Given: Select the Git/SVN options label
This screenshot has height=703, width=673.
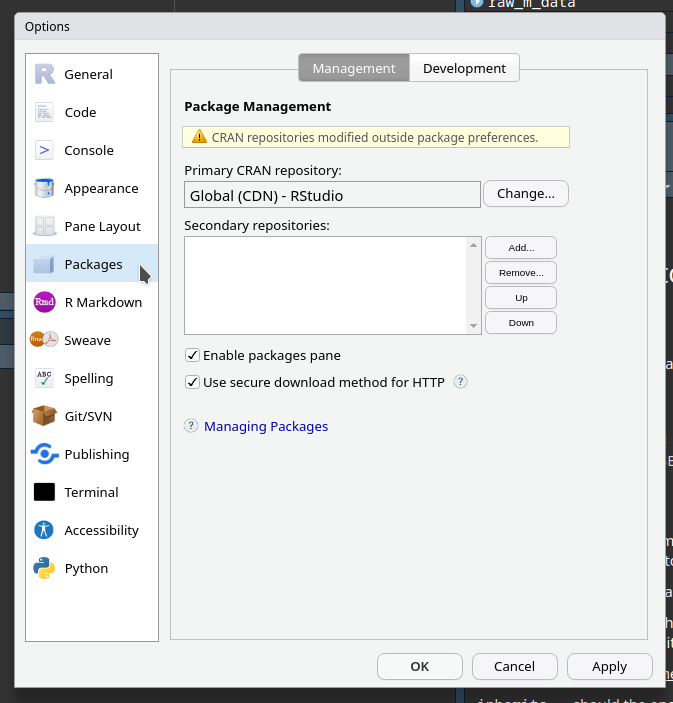Looking at the screenshot, I should pyautogui.click(x=88, y=417).
